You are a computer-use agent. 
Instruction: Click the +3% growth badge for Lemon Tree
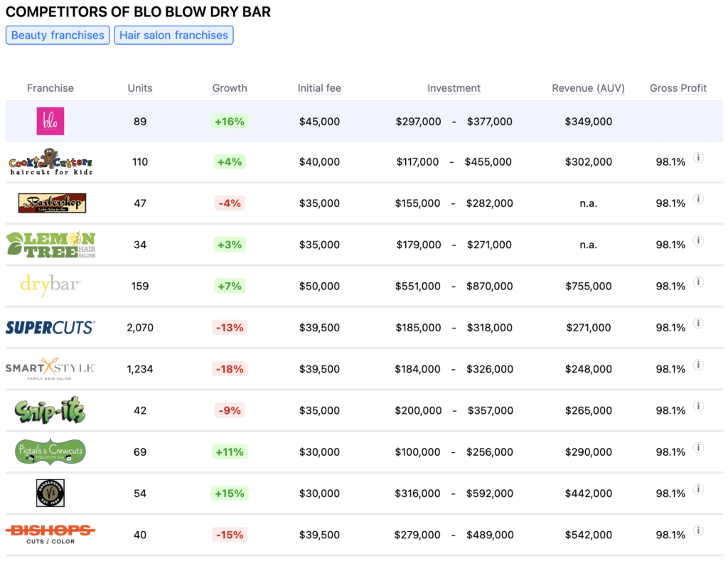coord(230,245)
